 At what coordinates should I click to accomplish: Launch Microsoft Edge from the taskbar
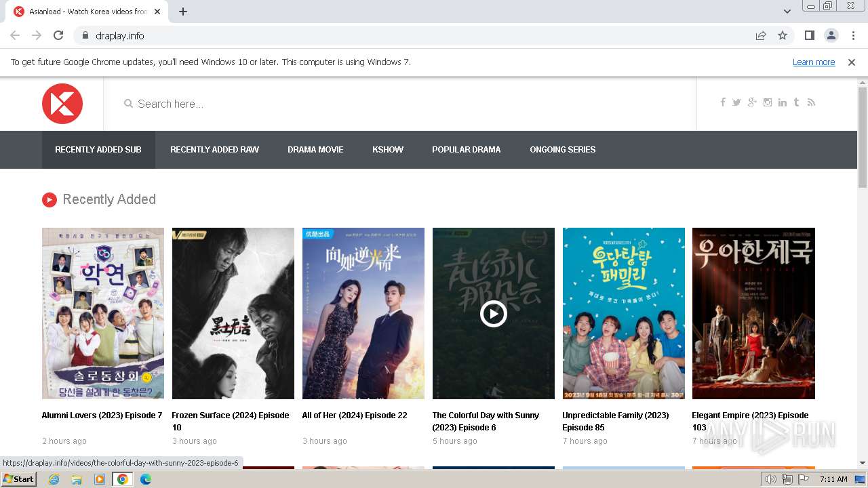(146, 479)
